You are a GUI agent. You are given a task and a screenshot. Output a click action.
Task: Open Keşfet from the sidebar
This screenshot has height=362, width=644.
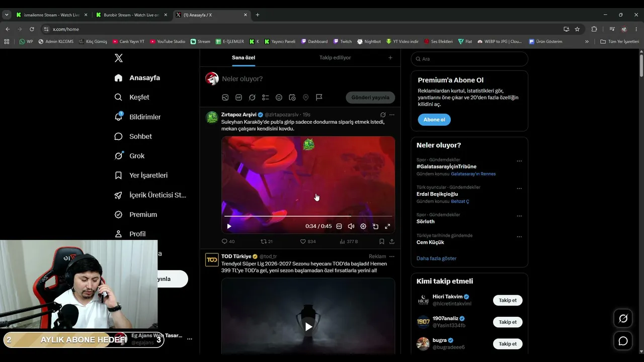pos(132,97)
